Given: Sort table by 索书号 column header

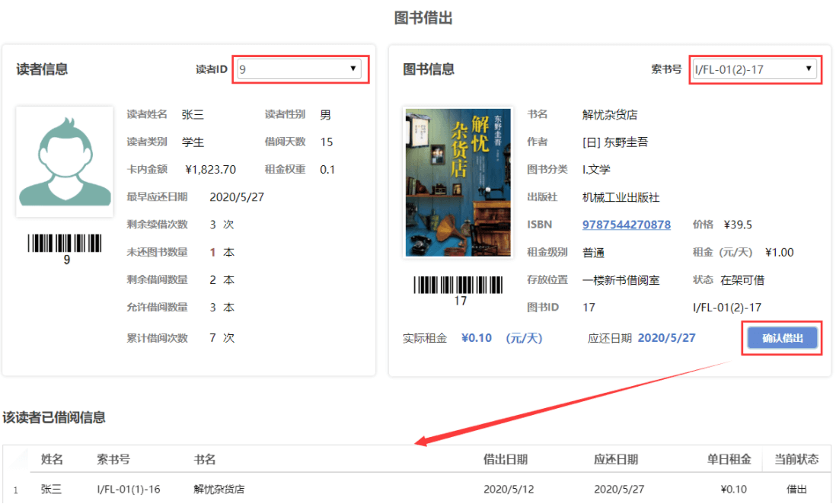Looking at the screenshot, I should (x=113, y=459).
